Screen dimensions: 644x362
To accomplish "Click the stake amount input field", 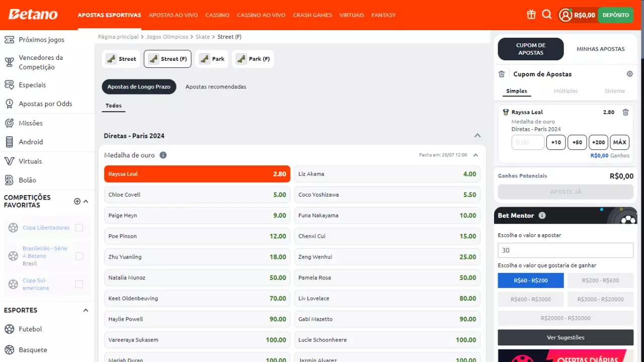I will pyautogui.click(x=528, y=142).
